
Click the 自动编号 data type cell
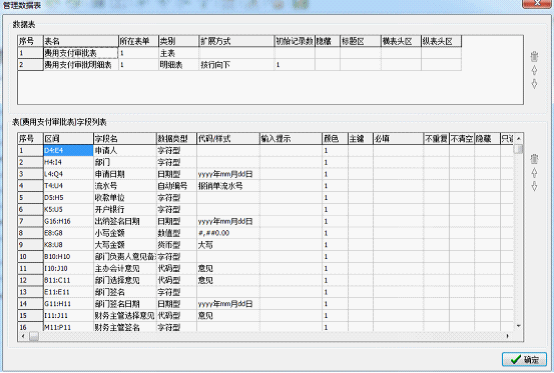(x=176, y=186)
